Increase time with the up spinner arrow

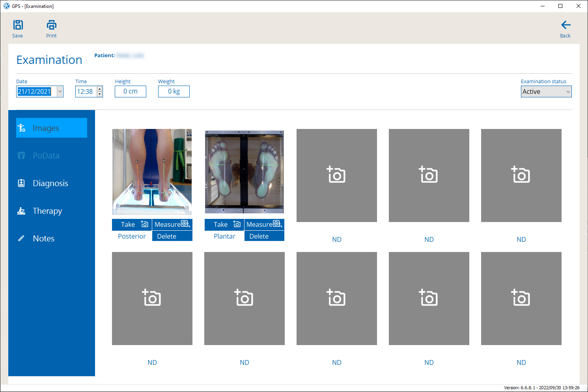coord(100,89)
